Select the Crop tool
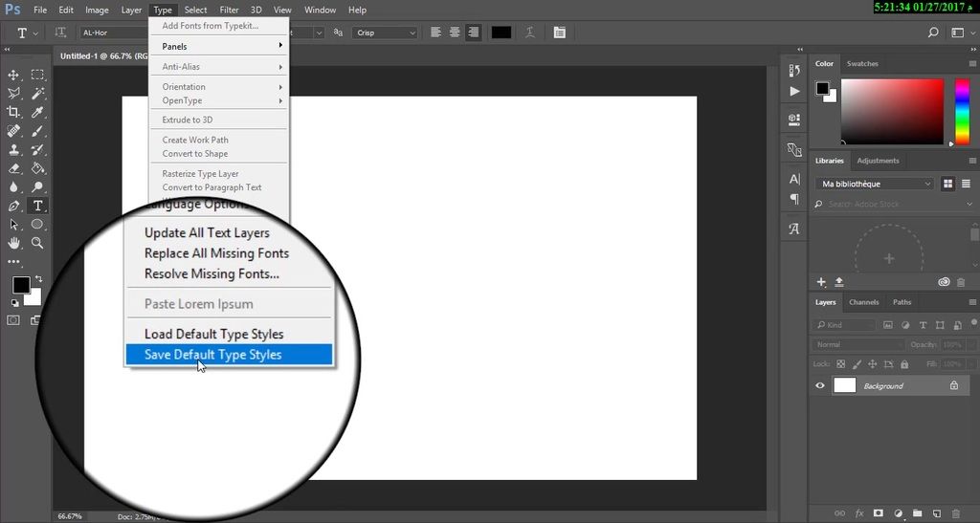The image size is (980, 523). pos(13,112)
